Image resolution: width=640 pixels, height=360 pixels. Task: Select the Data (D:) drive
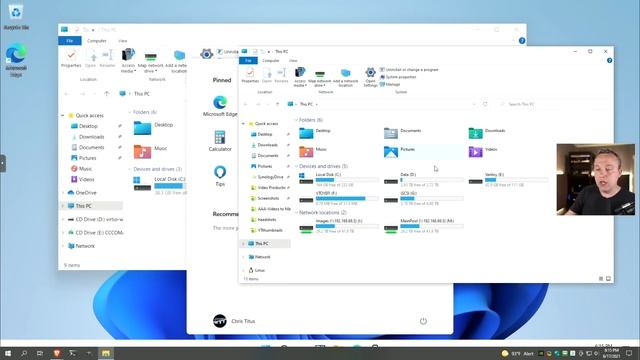pos(423,180)
